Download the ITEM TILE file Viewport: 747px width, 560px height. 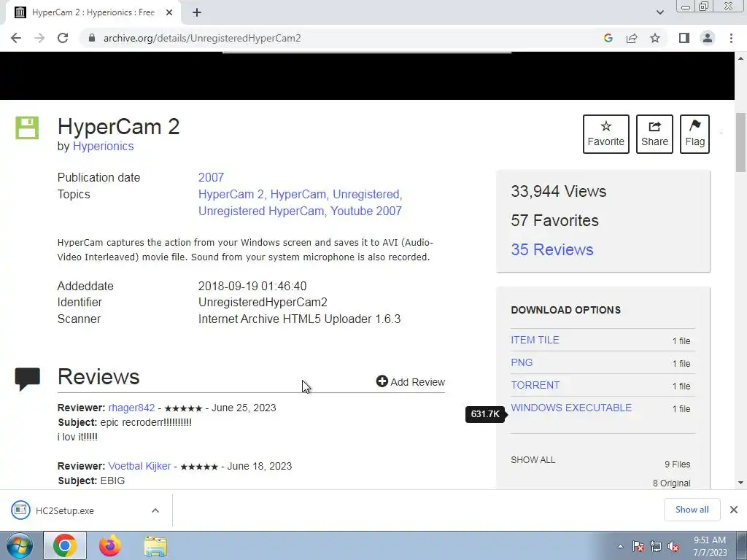click(x=535, y=340)
